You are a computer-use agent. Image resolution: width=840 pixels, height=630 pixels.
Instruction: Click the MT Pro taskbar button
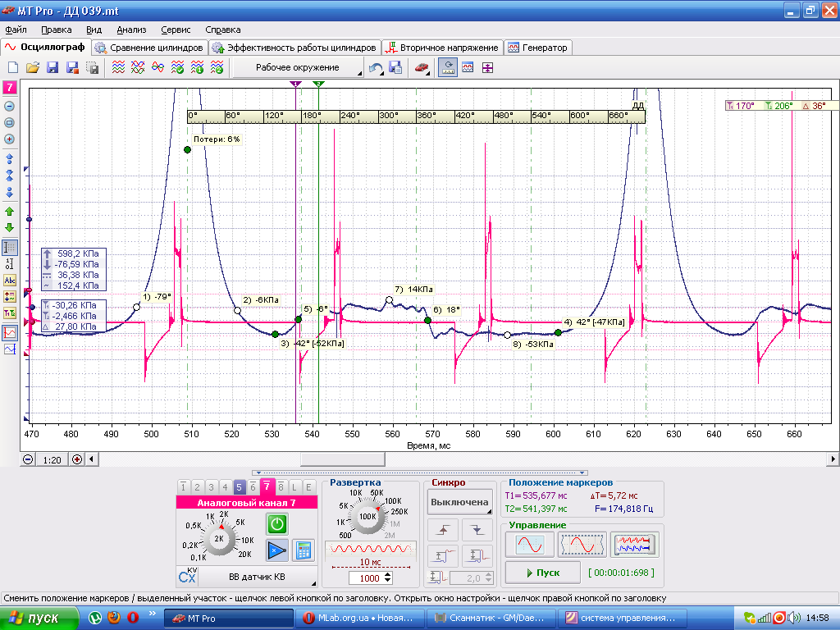229,619
